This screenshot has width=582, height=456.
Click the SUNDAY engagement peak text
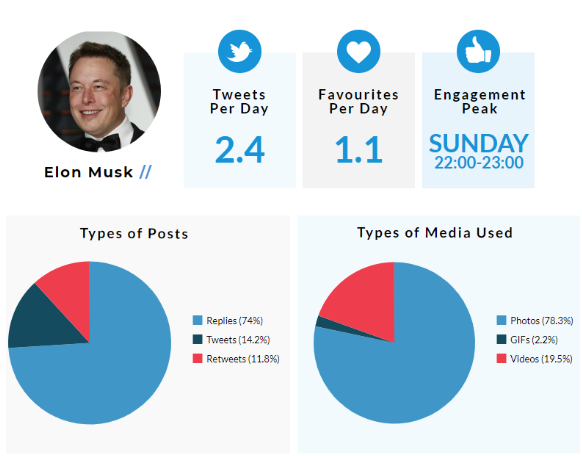(479, 143)
